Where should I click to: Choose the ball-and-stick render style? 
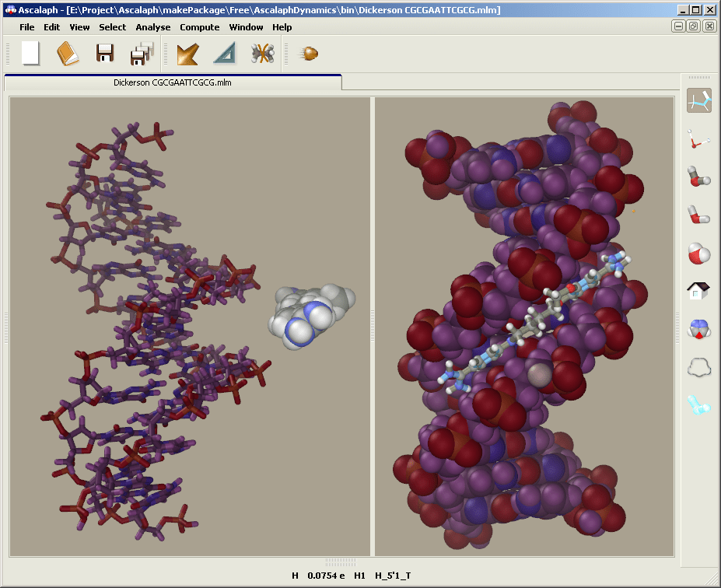pyautogui.click(x=699, y=177)
